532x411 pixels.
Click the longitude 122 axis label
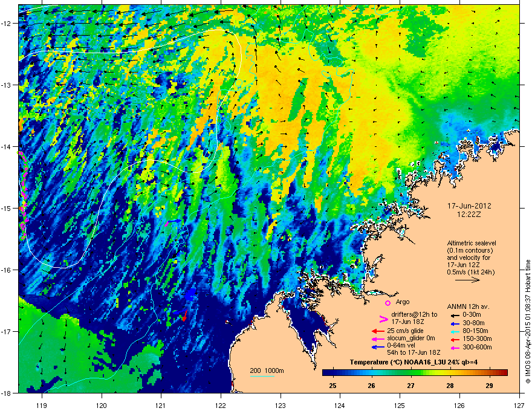click(221, 405)
